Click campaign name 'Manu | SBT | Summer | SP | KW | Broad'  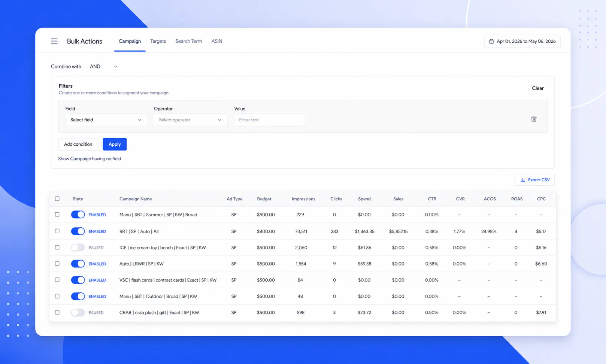[x=158, y=215]
